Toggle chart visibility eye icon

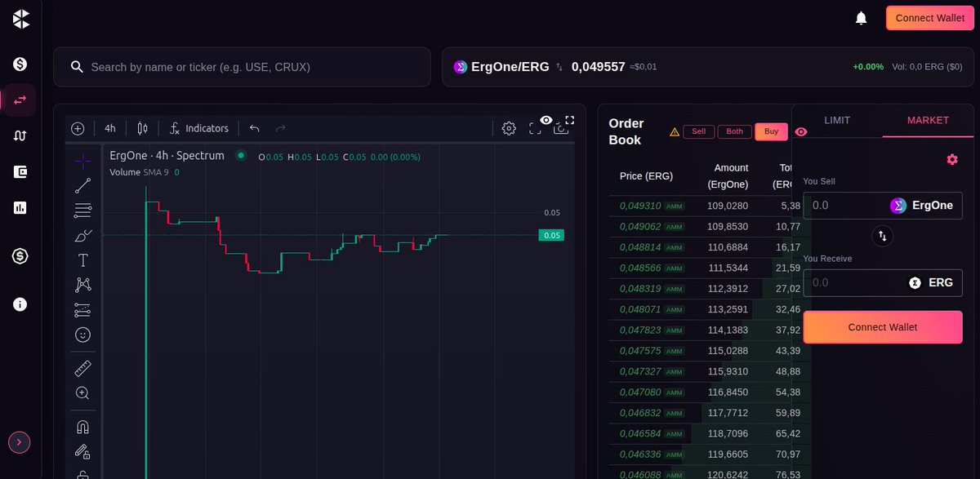click(546, 120)
